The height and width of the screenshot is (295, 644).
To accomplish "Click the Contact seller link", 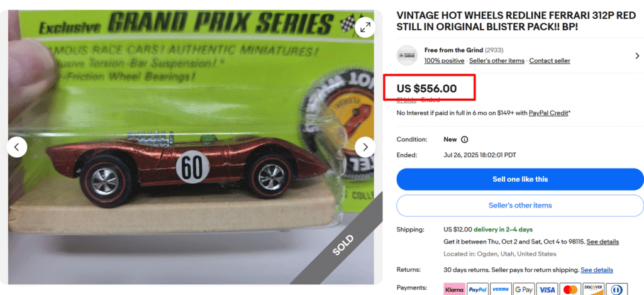I will click(550, 61).
